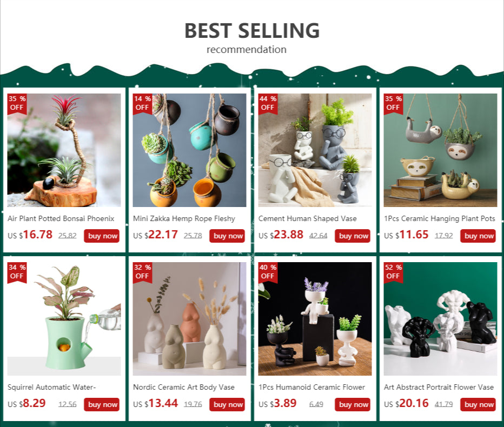Viewport: 504px width, 427px height.
Task: Click buy now for Mini Zakka Hemp Rope
Action: 227,236
